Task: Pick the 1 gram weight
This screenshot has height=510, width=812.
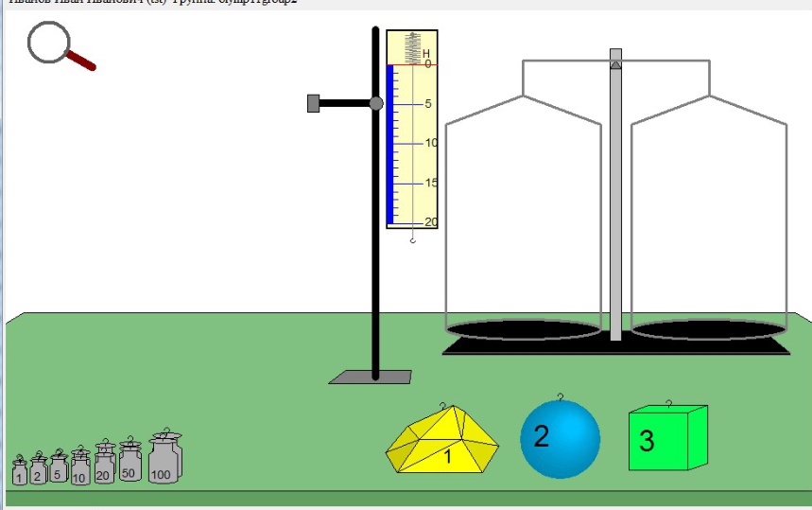Action: tap(20, 470)
